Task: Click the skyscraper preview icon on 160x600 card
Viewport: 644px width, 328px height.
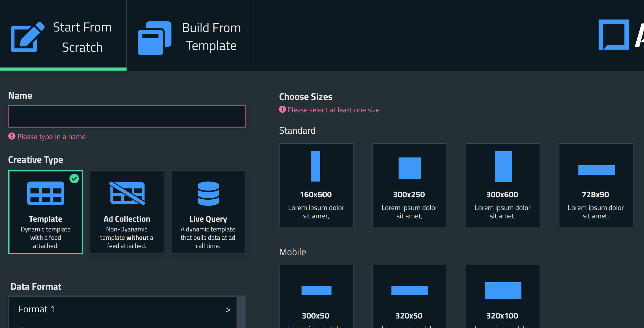Action: pyautogui.click(x=316, y=166)
